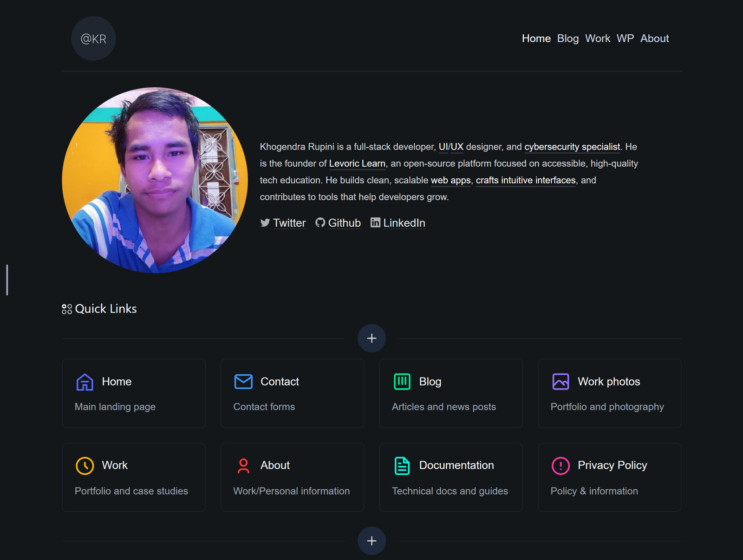Open the Contact quick link title

coord(280,382)
